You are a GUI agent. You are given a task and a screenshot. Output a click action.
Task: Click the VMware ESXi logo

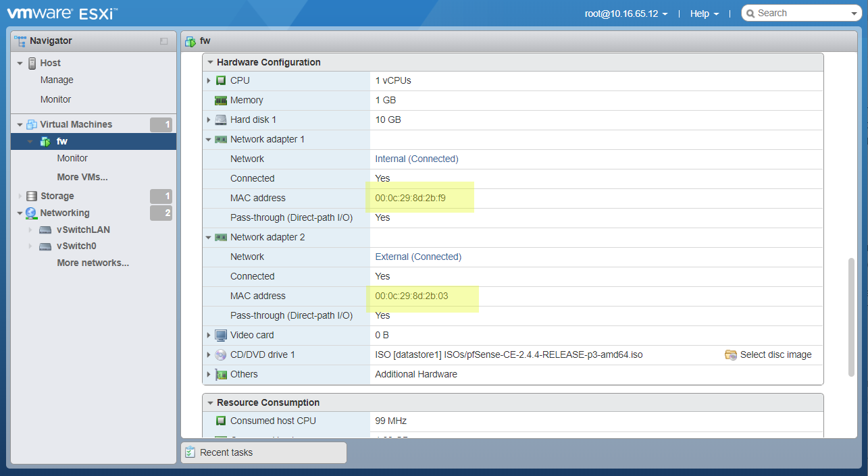[x=62, y=13]
